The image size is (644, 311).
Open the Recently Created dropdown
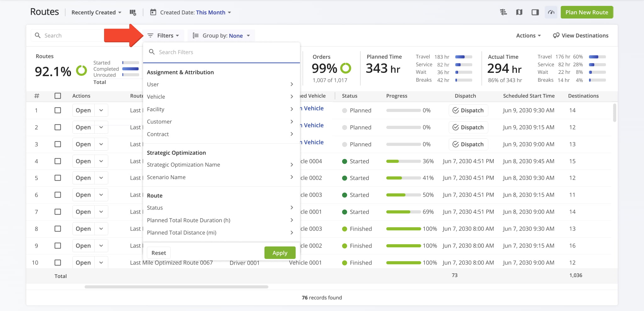tap(96, 13)
